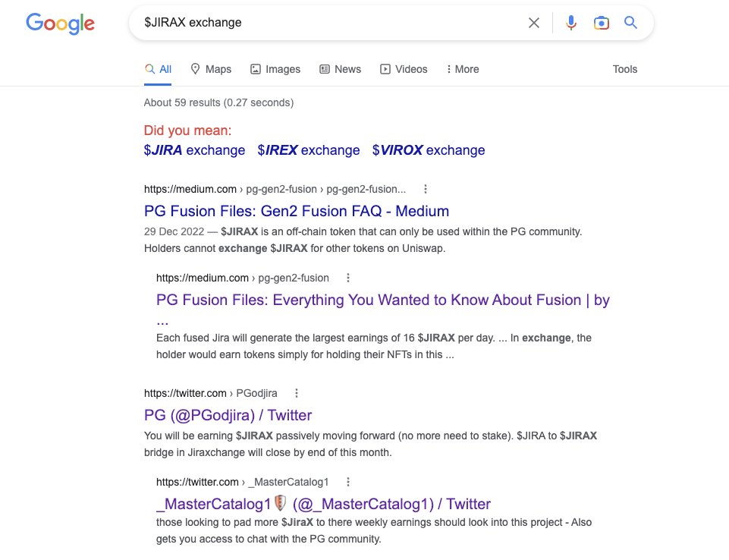Select the All results tab
Image resolution: width=729 pixels, height=560 pixels.
pos(158,69)
